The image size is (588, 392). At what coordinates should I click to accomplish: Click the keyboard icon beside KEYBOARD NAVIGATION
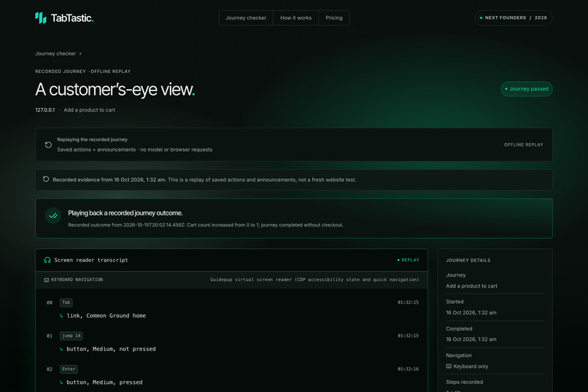[46, 280]
